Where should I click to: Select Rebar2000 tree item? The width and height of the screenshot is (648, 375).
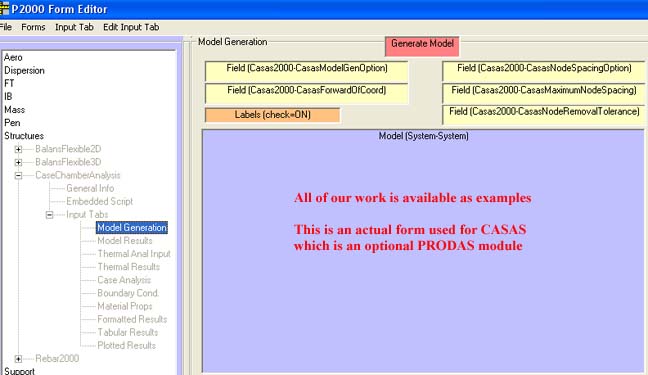tap(57, 358)
